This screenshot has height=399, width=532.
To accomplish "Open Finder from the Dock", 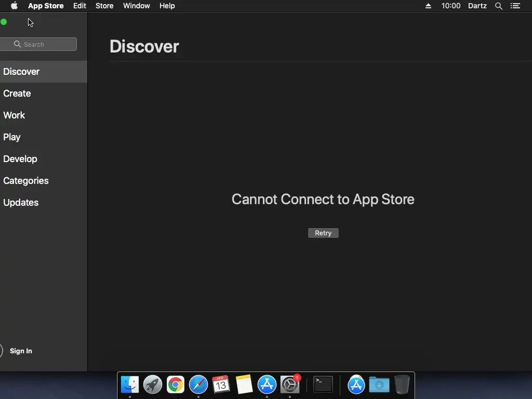I will pos(130,384).
